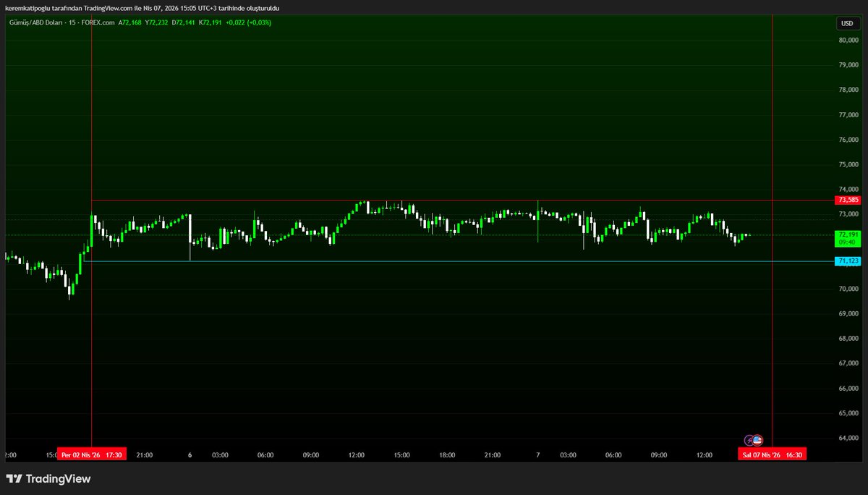Viewport: 868px width, 495px height.
Task: Click the 65,000 price axis label
Action: [x=848, y=413]
